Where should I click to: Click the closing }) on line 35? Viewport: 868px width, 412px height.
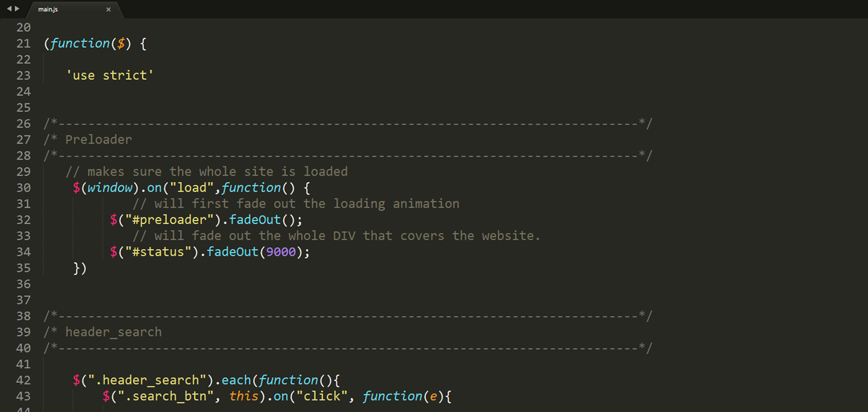click(80, 268)
